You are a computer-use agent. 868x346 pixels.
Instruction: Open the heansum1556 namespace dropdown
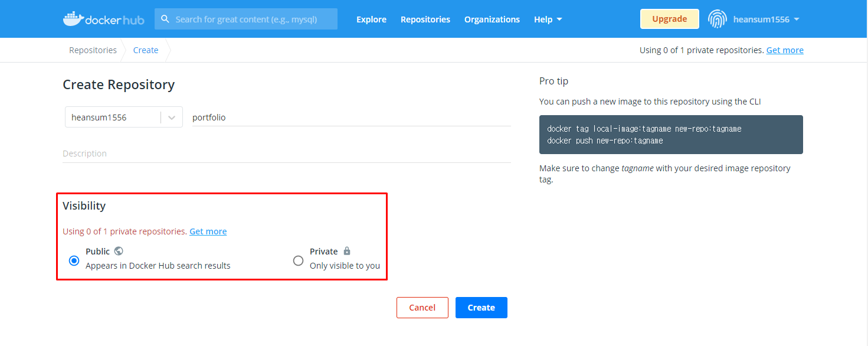124,117
